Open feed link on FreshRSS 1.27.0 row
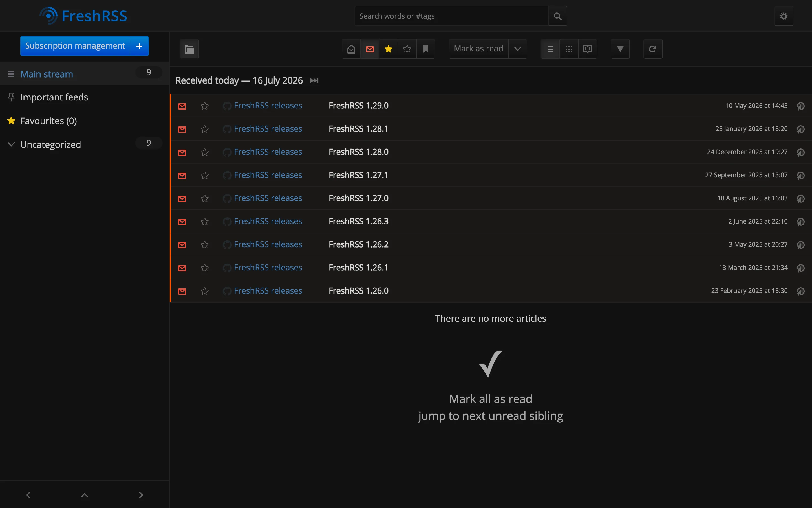This screenshot has height=508, width=812. point(262,198)
